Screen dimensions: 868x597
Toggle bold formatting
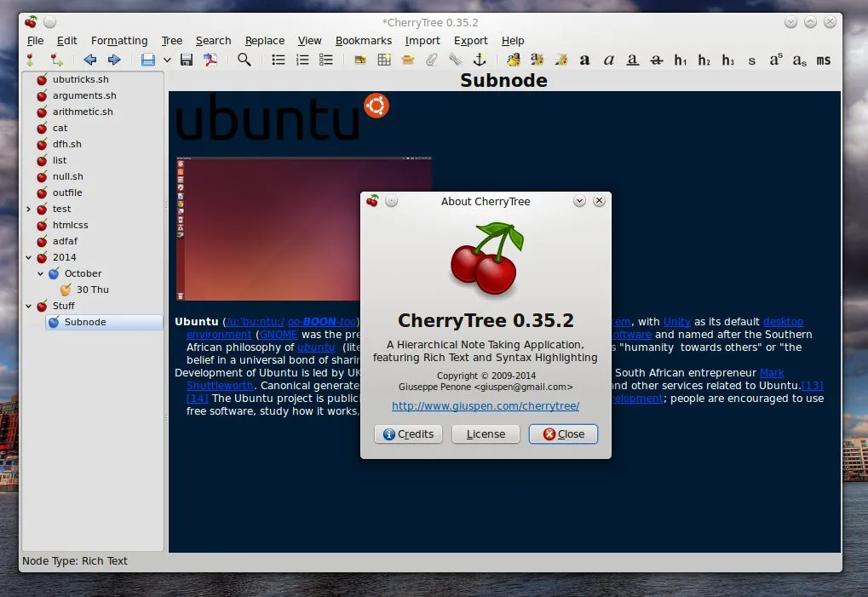click(x=584, y=60)
